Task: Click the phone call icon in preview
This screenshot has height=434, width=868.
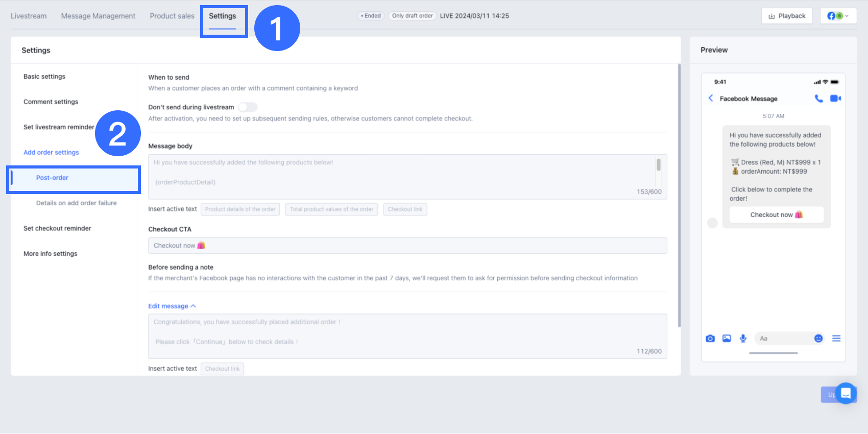Action: click(x=818, y=99)
